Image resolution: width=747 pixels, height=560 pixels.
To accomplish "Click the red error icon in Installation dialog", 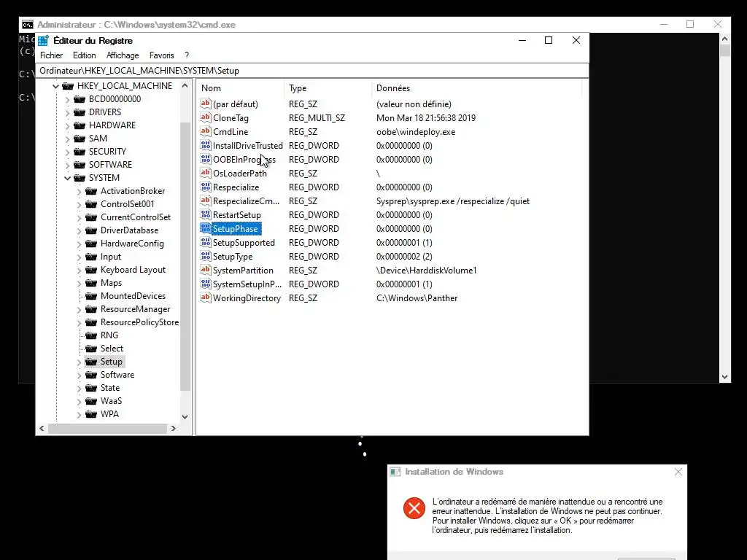I will tap(414, 508).
